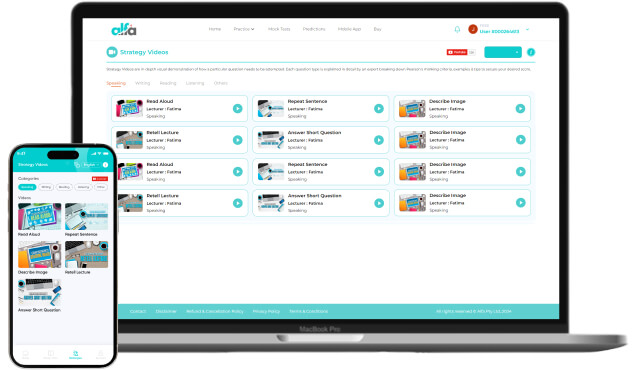
Task: Click the Strategy Videos camera icon
Action: (x=112, y=52)
